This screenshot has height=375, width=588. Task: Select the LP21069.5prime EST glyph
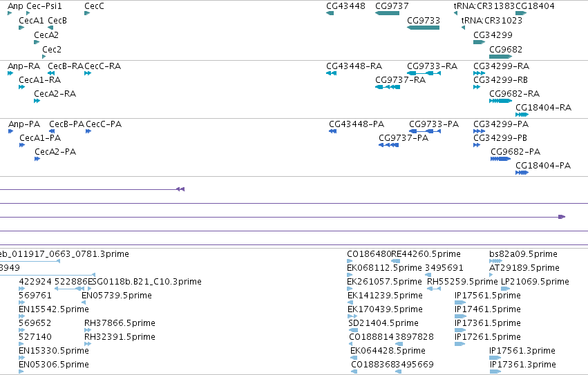(506, 289)
